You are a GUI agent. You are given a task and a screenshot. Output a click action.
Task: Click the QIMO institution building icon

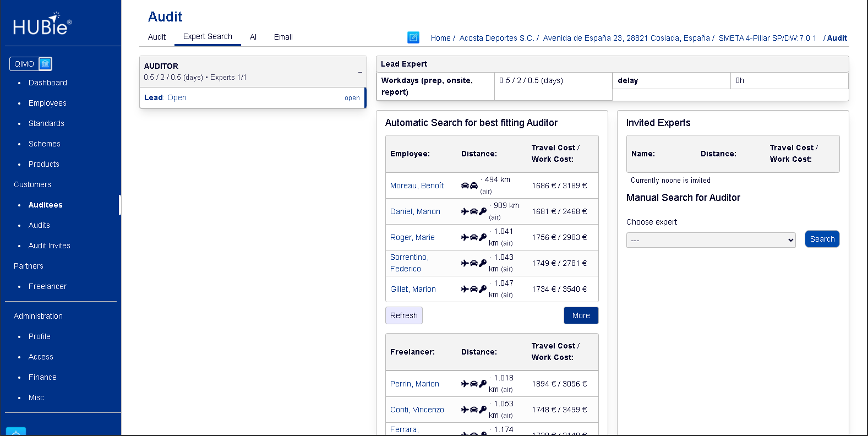(x=45, y=64)
